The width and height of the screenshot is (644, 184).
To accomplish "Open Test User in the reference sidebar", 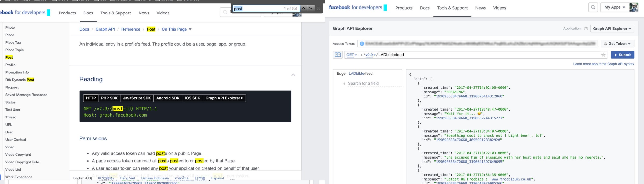I will click(x=13, y=110).
